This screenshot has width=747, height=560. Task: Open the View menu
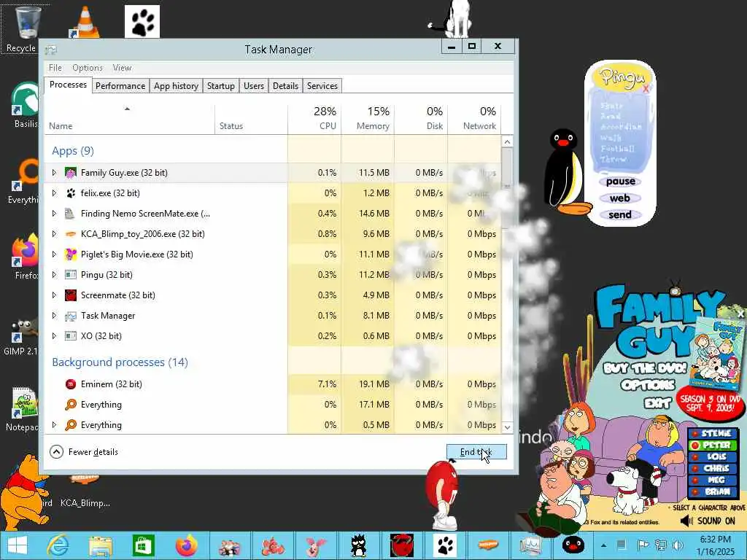[122, 68]
